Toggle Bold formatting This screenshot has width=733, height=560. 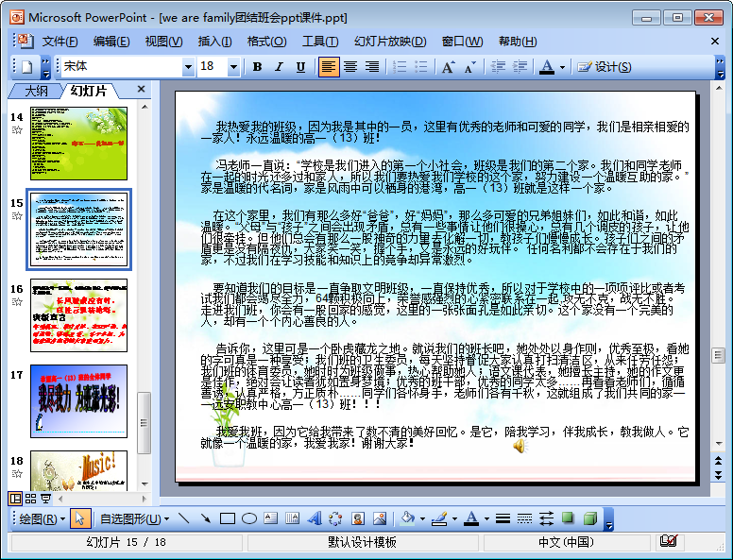click(257, 67)
